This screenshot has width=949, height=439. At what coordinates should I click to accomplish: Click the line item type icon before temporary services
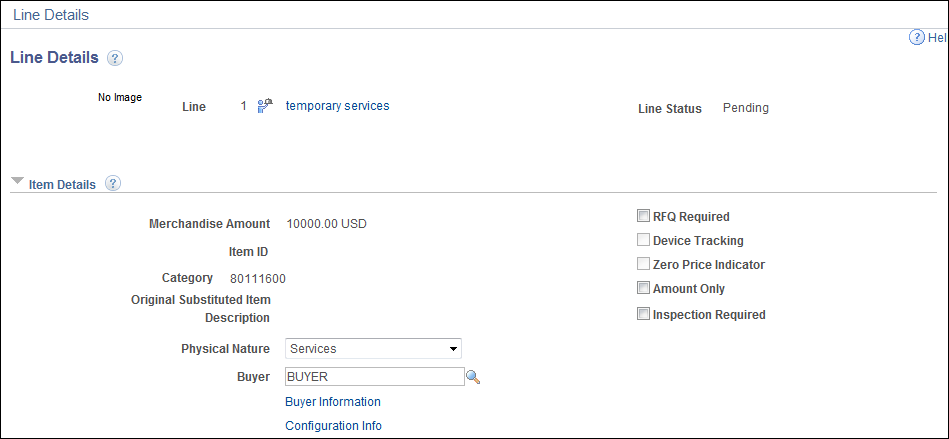[x=265, y=106]
